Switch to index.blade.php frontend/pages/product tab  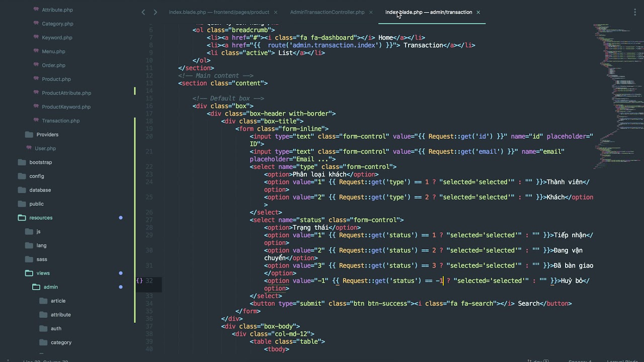tap(219, 12)
